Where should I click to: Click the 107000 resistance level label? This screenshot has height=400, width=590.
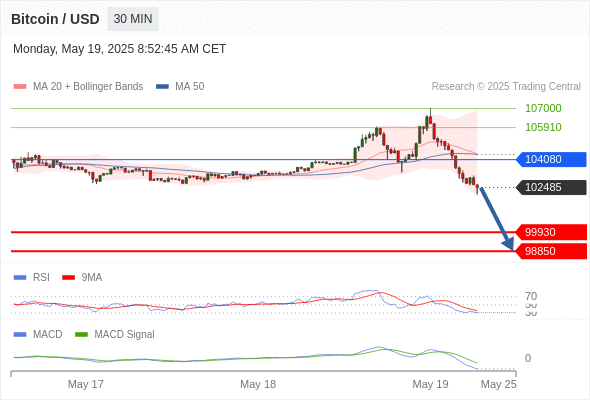pyautogui.click(x=543, y=108)
